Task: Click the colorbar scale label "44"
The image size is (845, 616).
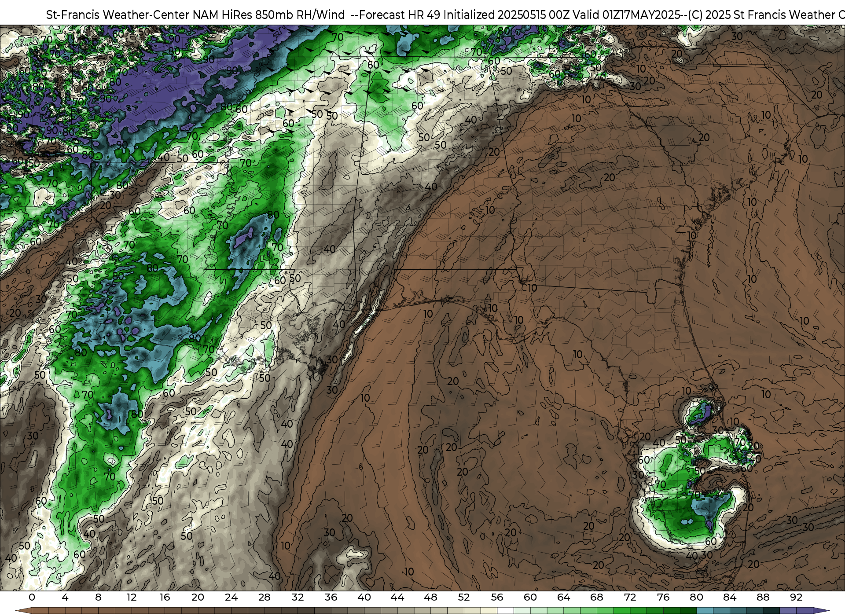Action: (397, 597)
